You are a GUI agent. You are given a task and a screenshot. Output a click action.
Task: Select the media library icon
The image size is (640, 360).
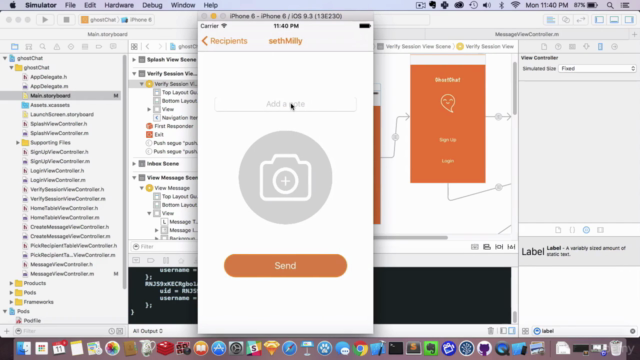600,230
